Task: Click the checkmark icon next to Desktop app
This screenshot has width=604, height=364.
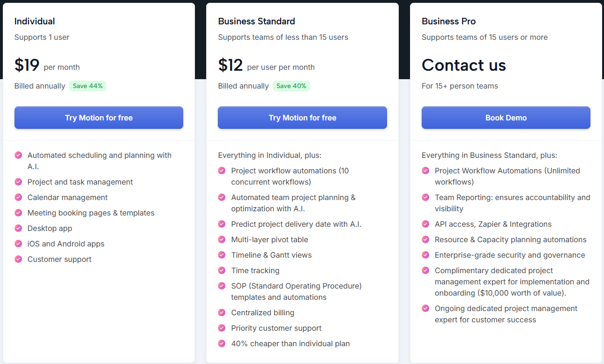Action: click(x=18, y=228)
